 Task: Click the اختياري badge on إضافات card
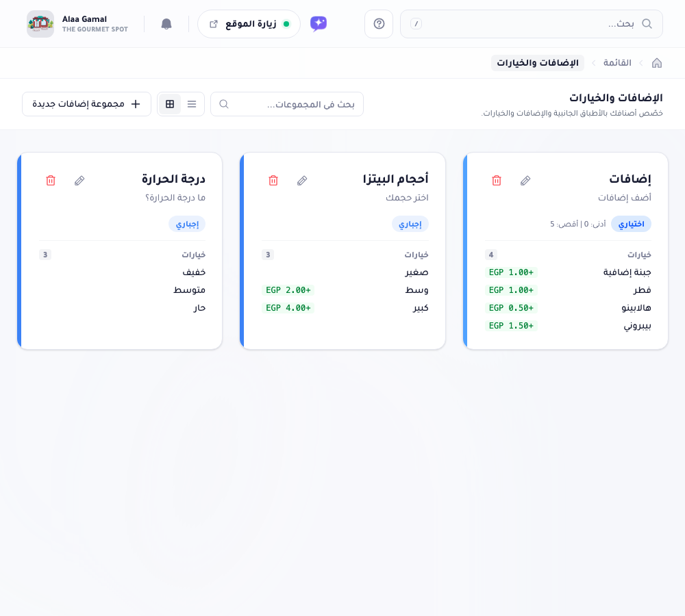click(x=631, y=224)
